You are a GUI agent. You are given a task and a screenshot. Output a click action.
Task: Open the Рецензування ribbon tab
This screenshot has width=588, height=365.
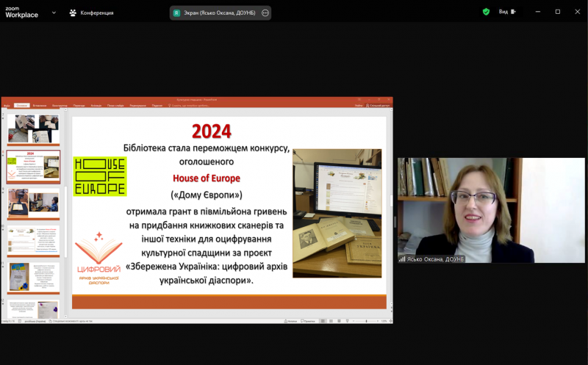pos(137,106)
